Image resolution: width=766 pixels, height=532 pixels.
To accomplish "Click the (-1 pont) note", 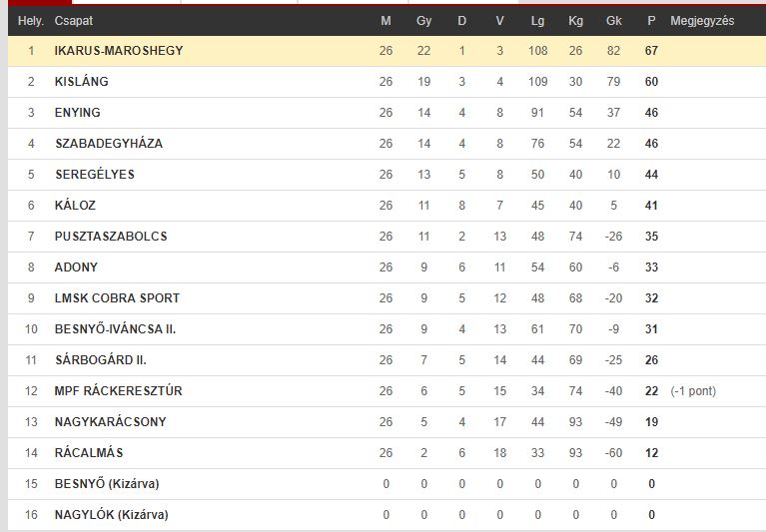I will [693, 391].
